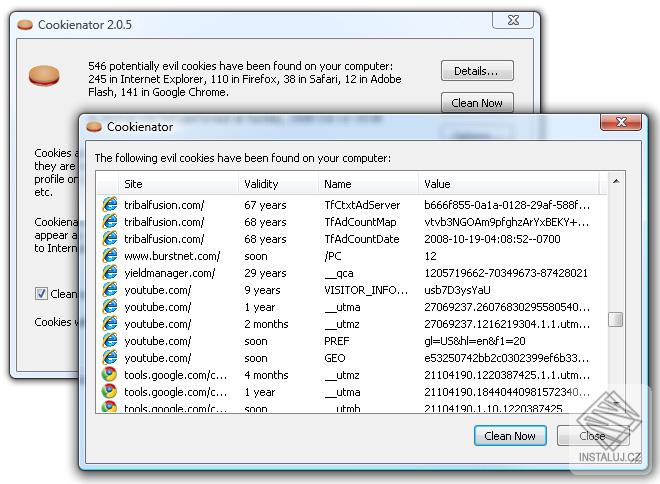Click value starting e53250742bb2c
The image size is (660, 484).
coord(507,358)
